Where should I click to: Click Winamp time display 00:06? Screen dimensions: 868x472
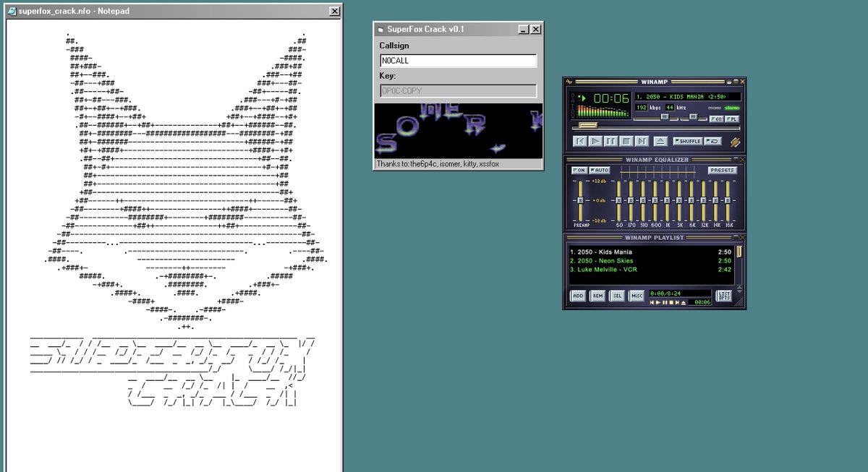tap(610, 98)
